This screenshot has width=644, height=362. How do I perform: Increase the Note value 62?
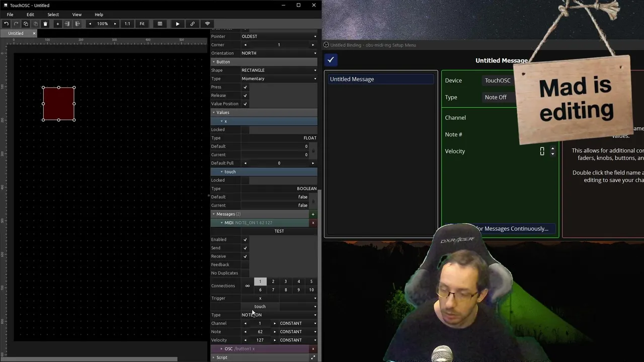275,332
